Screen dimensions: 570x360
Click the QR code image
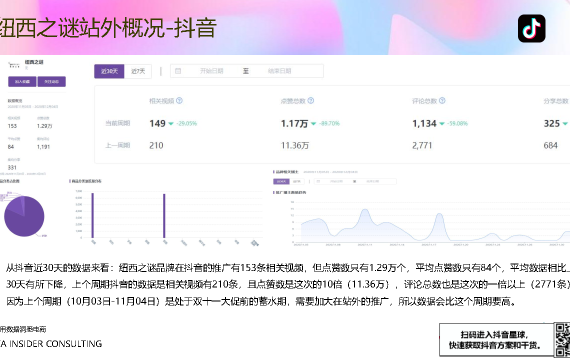(562, 340)
